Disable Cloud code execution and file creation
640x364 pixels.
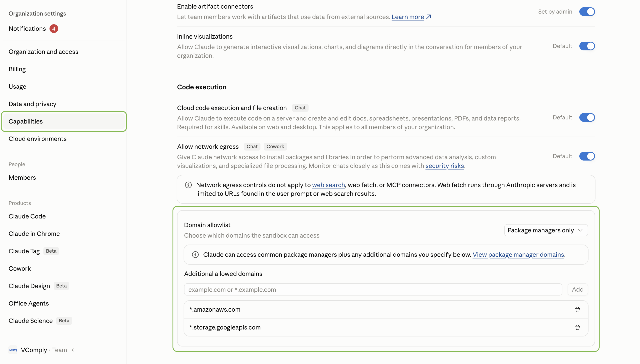pyautogui.click(x=587, y=117)
